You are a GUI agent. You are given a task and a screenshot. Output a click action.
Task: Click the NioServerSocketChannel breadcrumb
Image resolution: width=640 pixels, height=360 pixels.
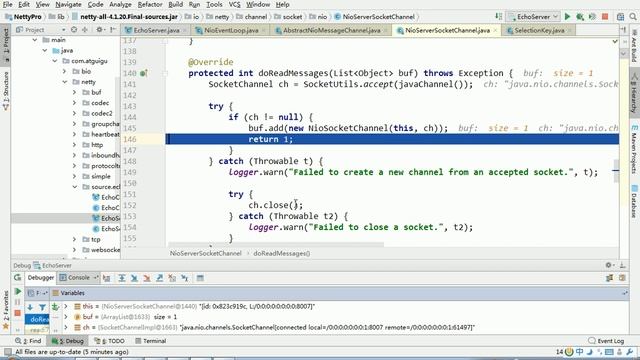point(205,253)
